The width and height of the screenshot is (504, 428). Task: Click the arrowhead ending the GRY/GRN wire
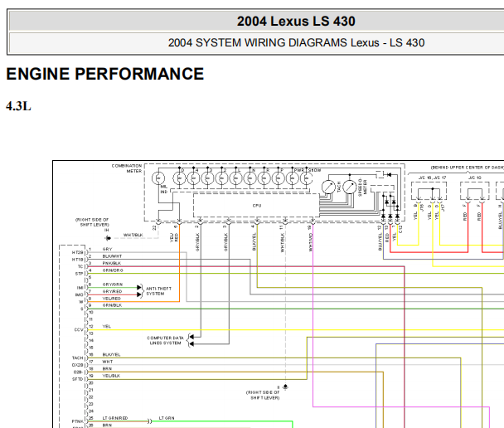coord(139,287)
